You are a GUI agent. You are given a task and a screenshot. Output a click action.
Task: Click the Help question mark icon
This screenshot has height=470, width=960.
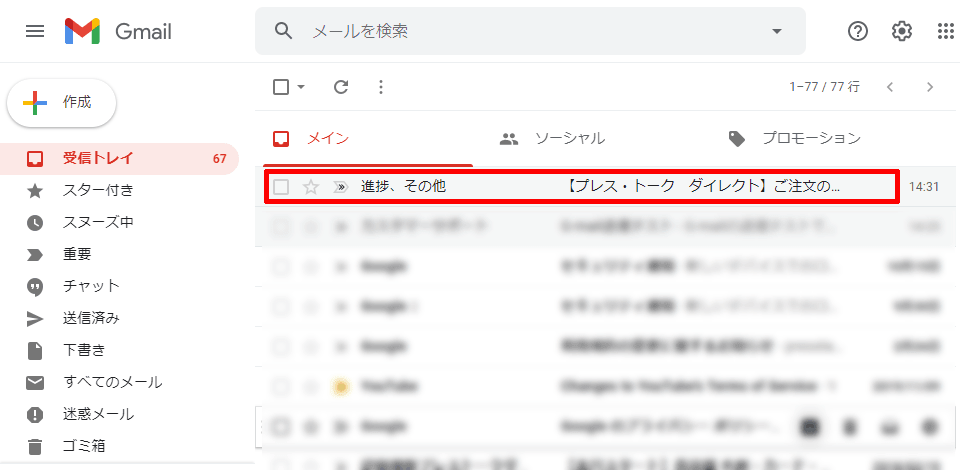(x=858, y=31)
